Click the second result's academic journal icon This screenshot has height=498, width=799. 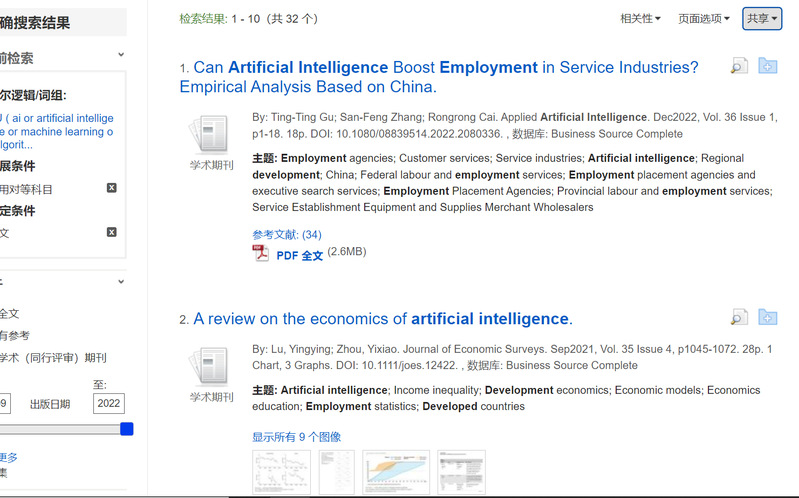[210, 366]
